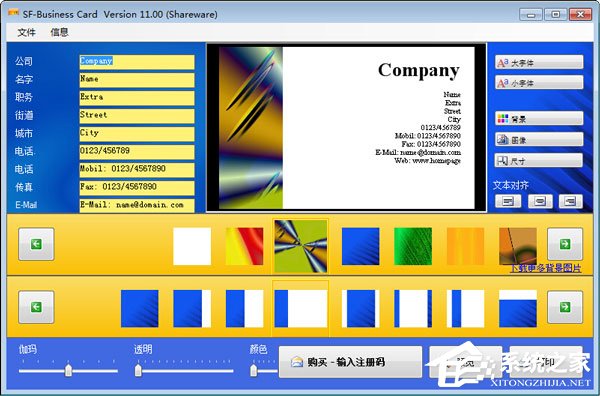Click the small font (小字体) button

click(x=539, y=83)
